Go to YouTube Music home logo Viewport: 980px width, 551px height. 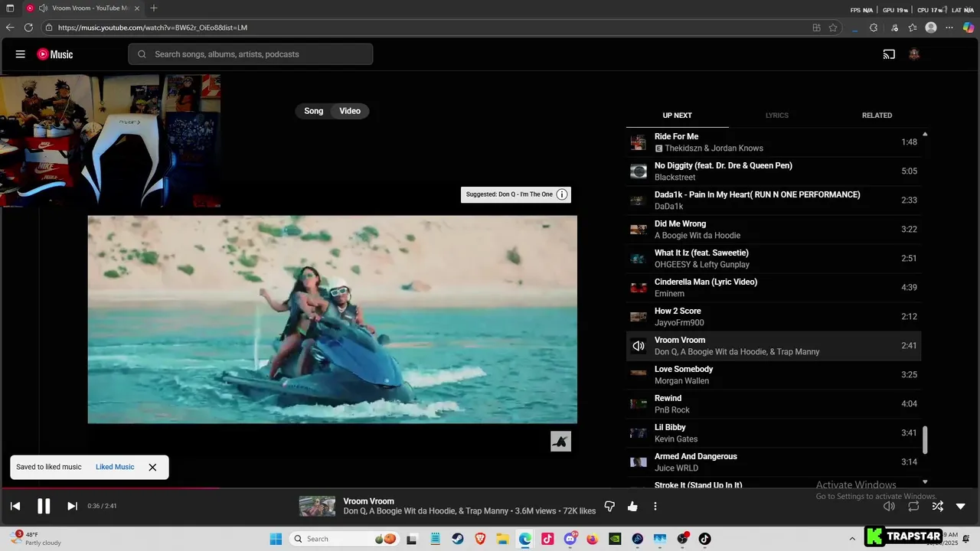coord(55,54)
